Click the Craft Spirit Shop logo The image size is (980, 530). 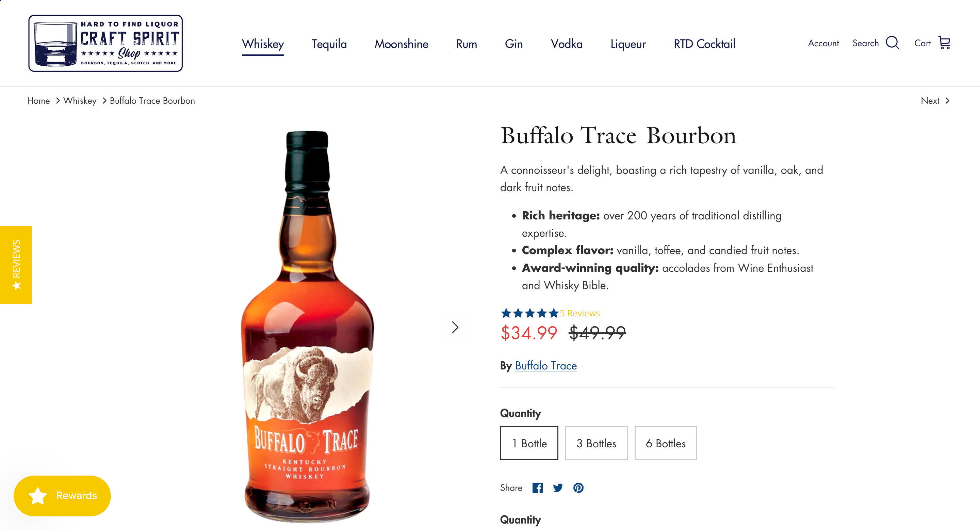(105, 43)
